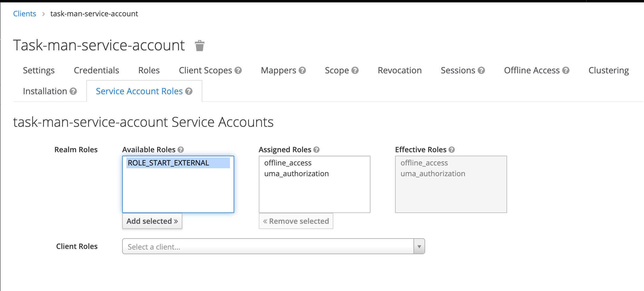Navigate to Clients breadcrumb link
The image size is (644, 291).
25,14
